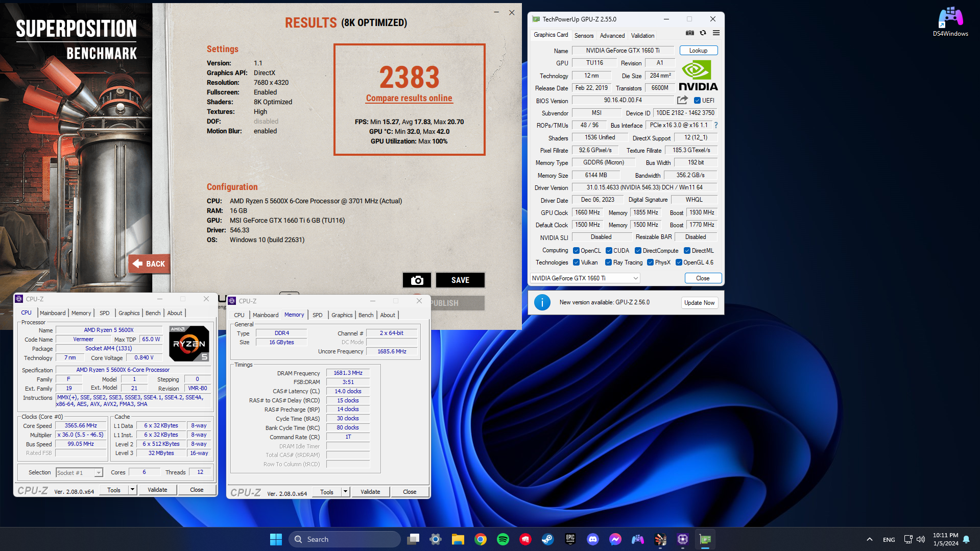Click volume speaker icon in tray

921,539
